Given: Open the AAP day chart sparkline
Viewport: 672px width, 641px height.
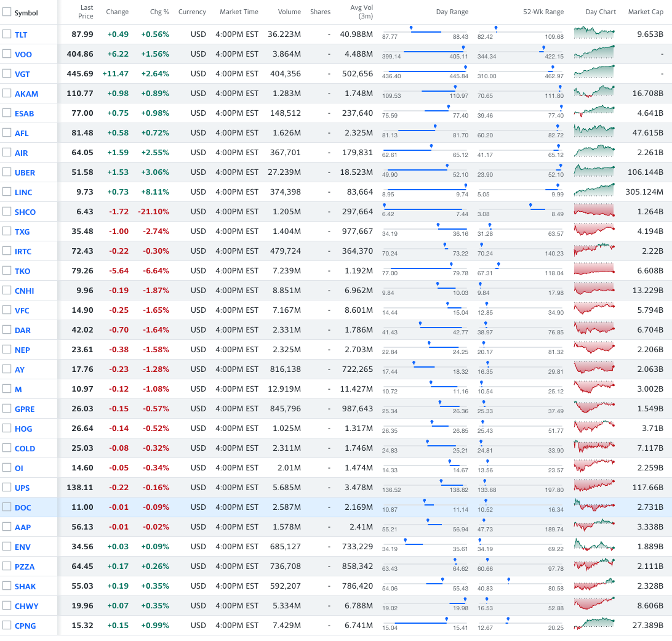Looking at the screenshot, I should 594,525.
